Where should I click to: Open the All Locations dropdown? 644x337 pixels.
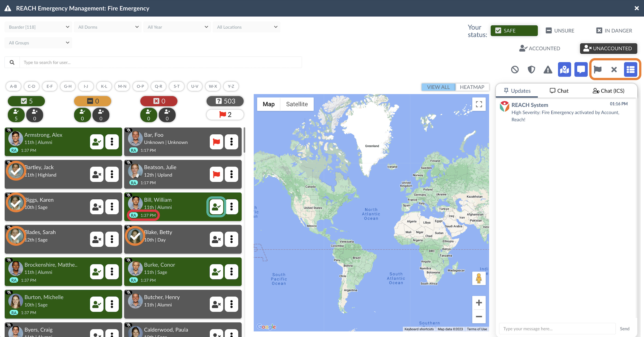(x=247, y=27)
